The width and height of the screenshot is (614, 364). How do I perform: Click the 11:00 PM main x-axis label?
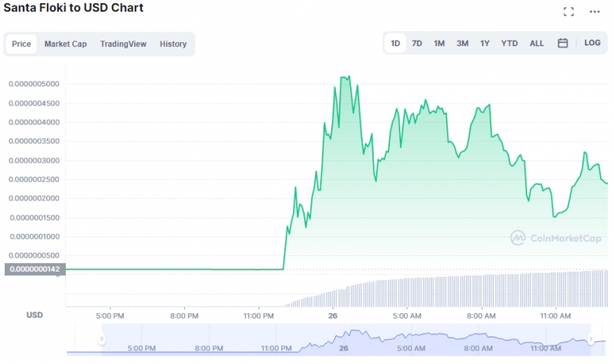(258, 316)
